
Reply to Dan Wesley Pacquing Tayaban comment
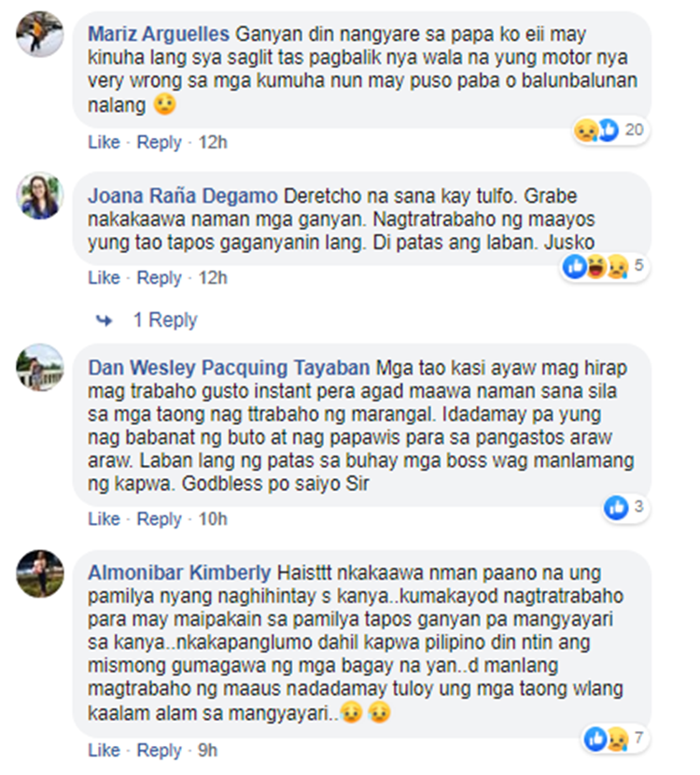tap(159, 519)
